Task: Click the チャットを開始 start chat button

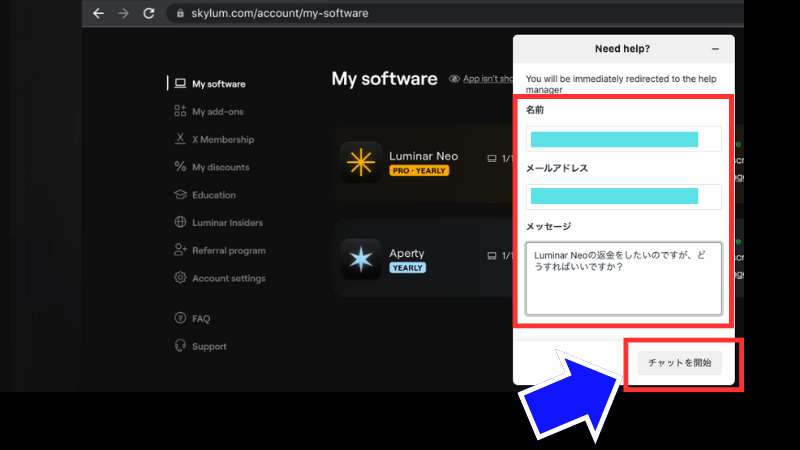Action: (x=680, y=363)
